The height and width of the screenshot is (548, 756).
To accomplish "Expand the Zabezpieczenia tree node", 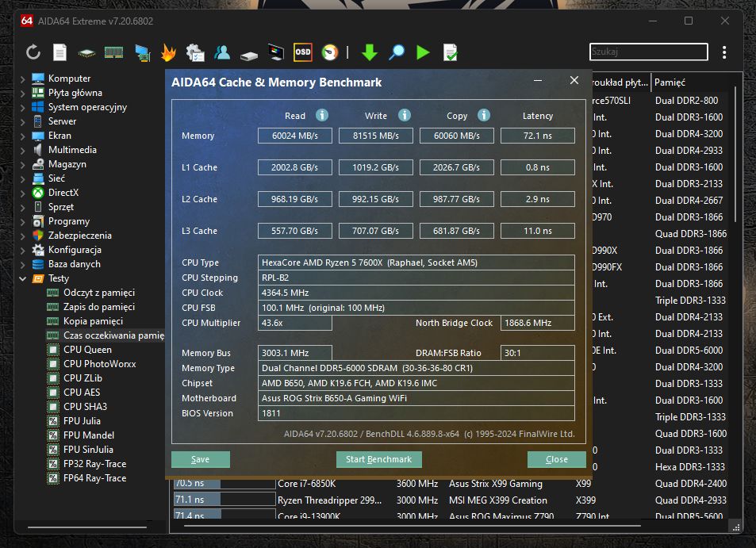I will point(22,236).
